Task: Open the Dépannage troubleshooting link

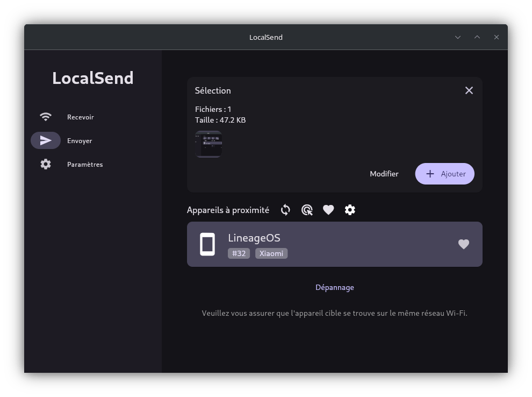Action: (334, 287)
